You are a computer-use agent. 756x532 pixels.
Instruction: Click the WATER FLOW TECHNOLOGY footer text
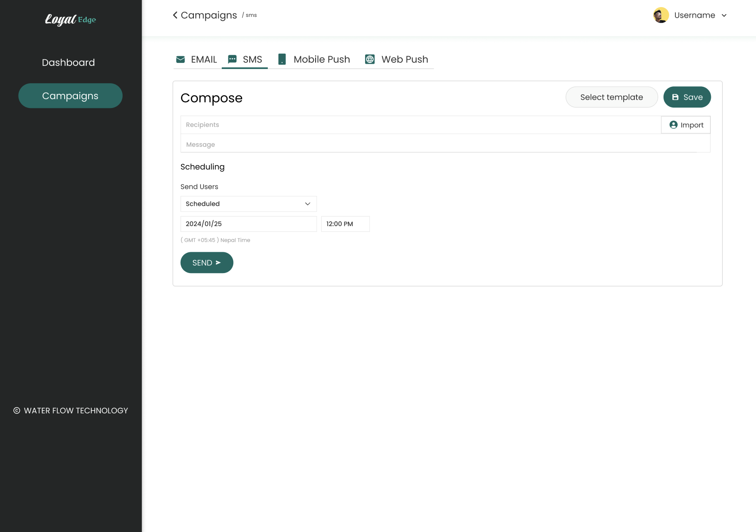click(x=76, y=411)
